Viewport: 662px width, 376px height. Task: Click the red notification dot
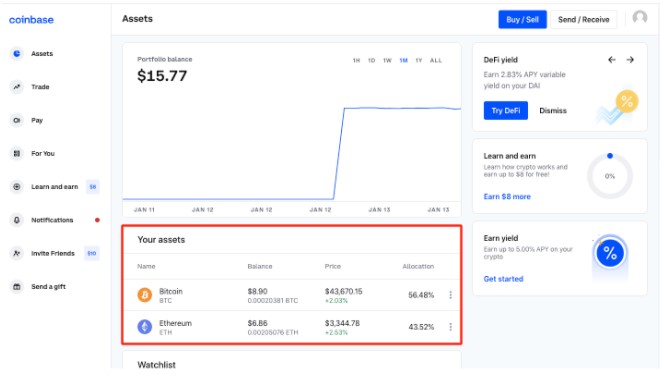(x=97, y=220)
